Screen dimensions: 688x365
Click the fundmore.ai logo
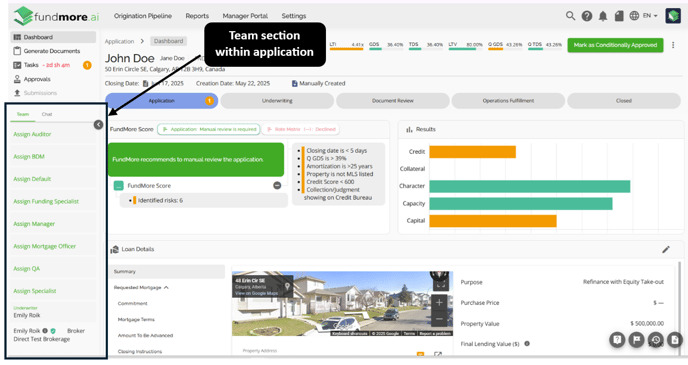56,16
